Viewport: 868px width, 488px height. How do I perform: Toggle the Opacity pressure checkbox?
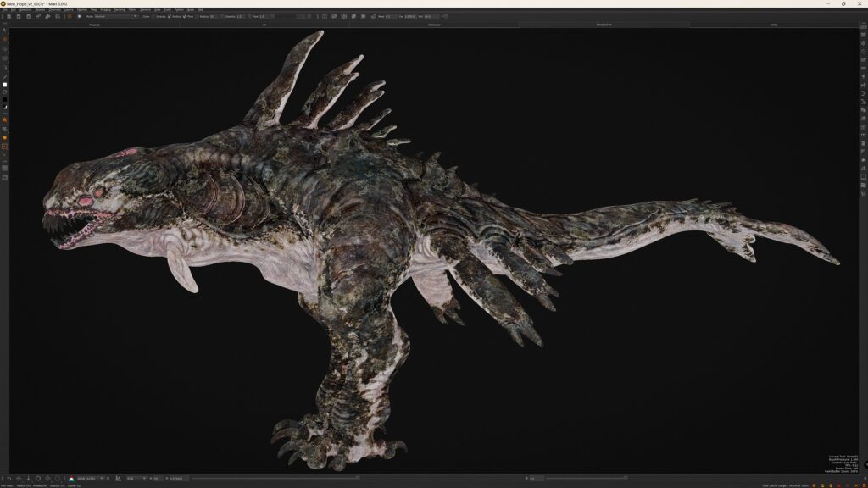168,16
